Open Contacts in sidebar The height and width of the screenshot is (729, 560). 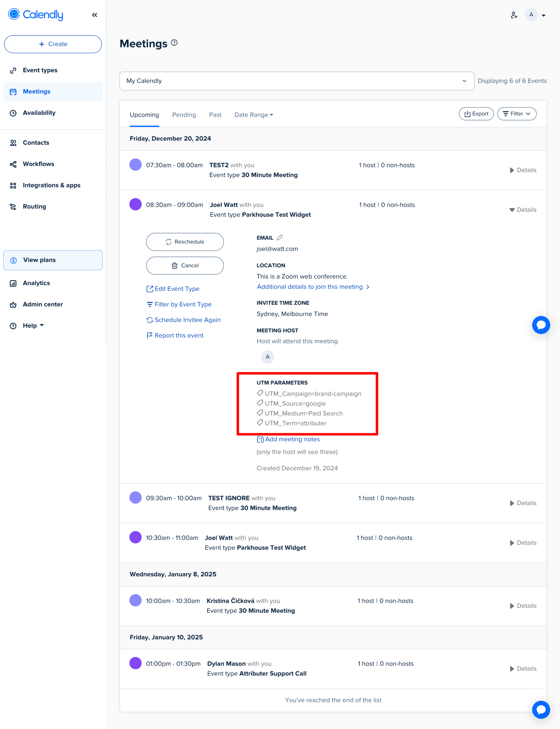click(53, 143)
